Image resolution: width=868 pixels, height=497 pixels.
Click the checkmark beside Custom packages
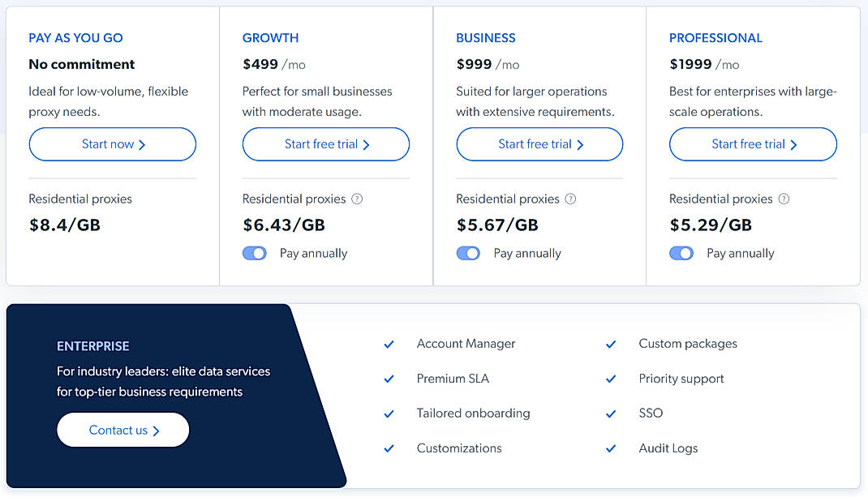pos(611,345)
